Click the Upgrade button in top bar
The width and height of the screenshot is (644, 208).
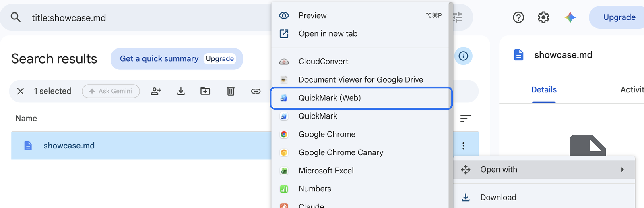click(x=619, y=17)
